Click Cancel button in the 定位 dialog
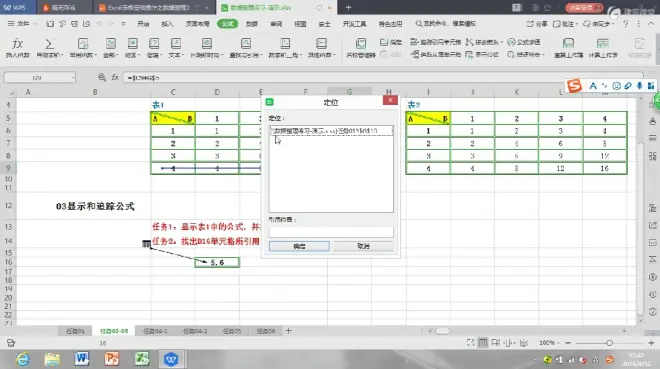The width and height of the screenshot is (660, 369). pyautogui.click(x=363, y=246)
